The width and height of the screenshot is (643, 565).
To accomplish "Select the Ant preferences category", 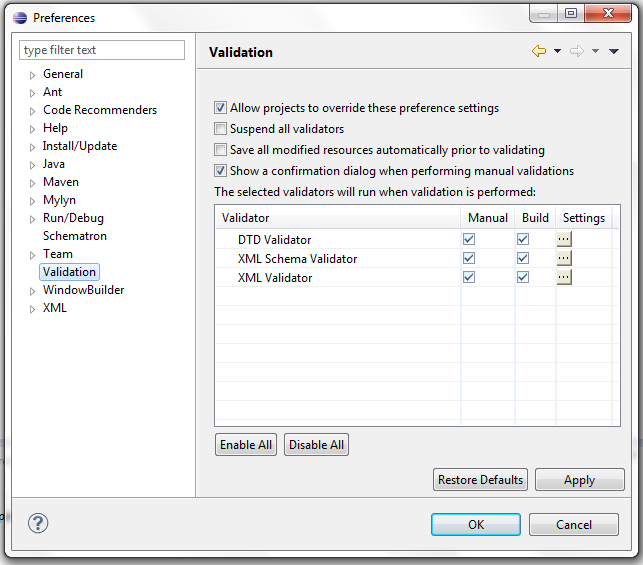I will click(x=52, y=92).
